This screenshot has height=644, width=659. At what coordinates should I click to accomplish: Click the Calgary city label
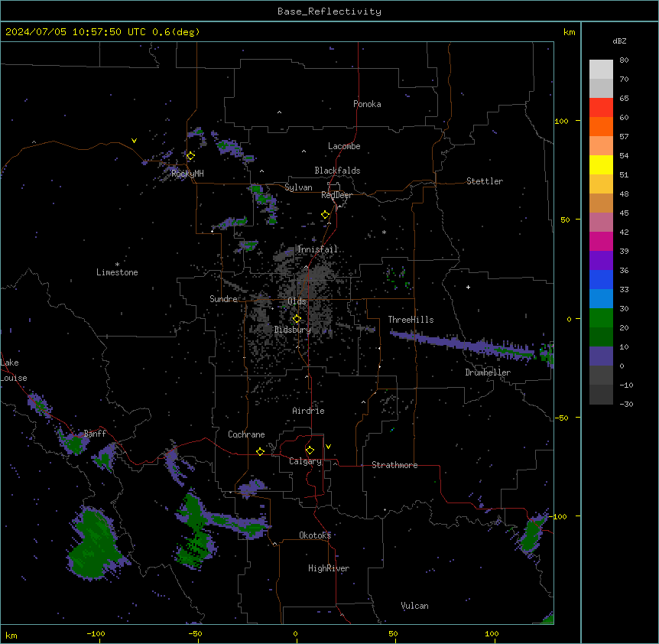[305, 461]
